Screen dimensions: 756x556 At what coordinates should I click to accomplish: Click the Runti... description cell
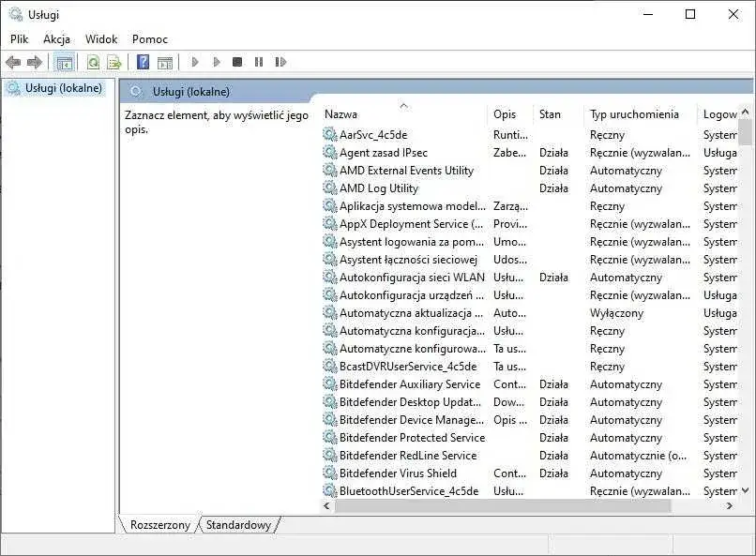click(x=510, y=135)
